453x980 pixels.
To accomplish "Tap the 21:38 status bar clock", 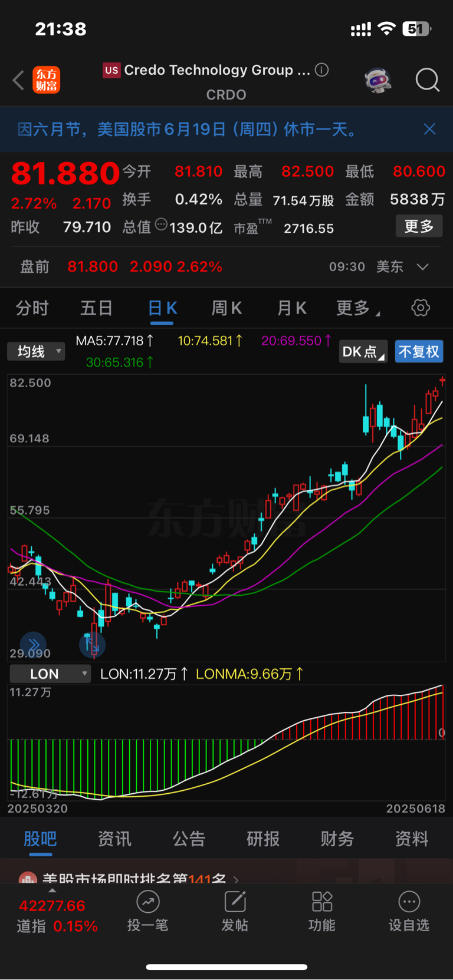I will (x=61, y=29).
